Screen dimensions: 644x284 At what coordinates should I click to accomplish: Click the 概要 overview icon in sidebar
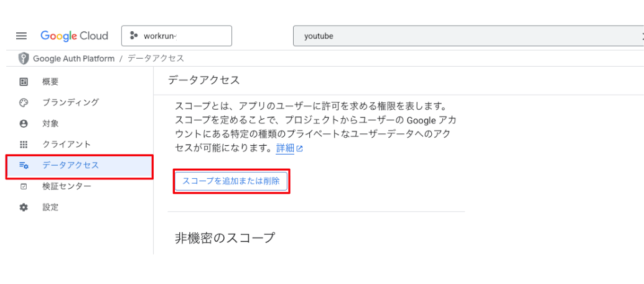[24, 82]
